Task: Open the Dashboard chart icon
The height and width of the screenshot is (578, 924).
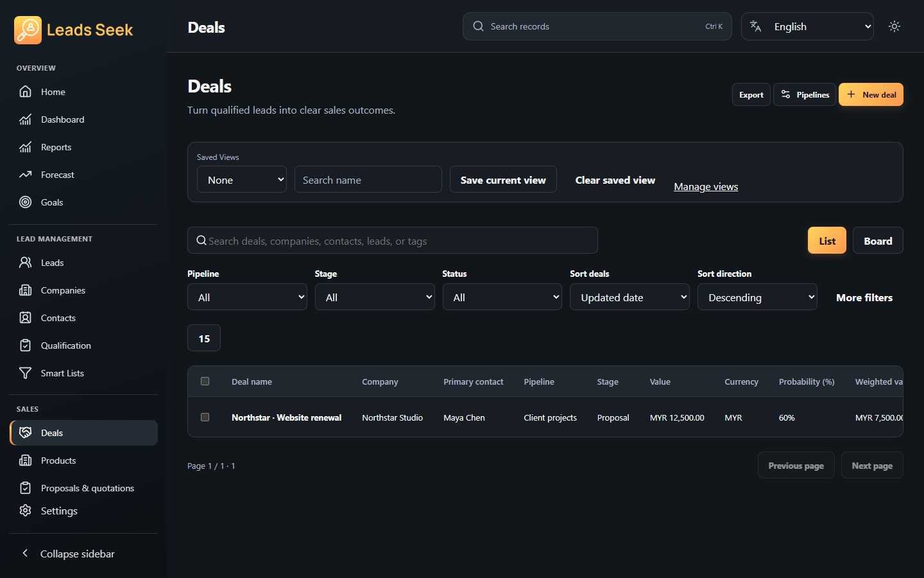Action: [26, 119]
